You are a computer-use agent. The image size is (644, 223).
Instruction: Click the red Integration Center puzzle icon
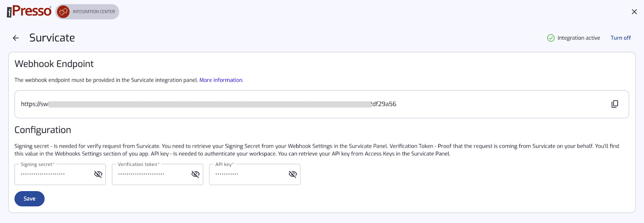pos(63,12)
